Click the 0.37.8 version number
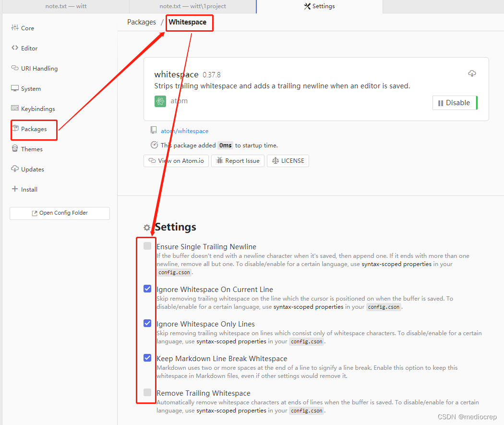The height and width of the screenshot is (425, 504). tap(212, 75)
